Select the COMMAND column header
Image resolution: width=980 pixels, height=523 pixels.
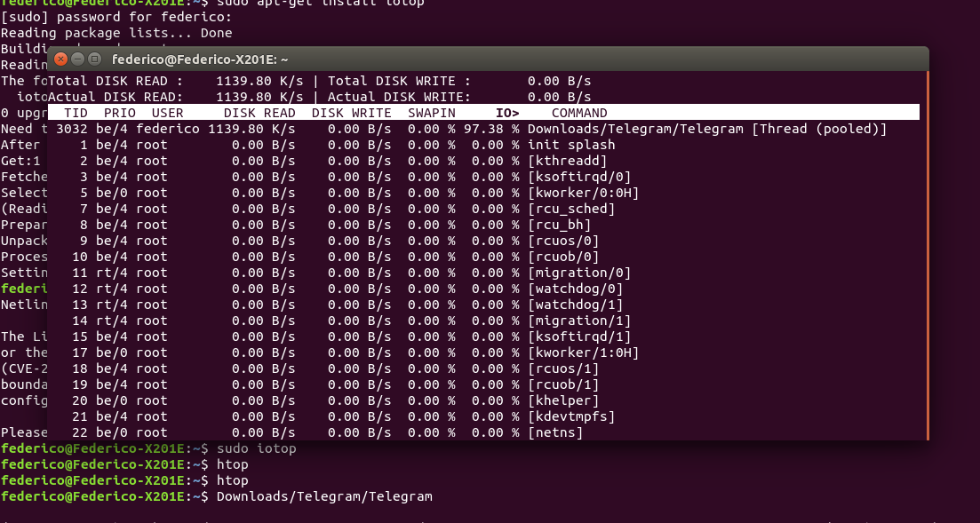click(578, 113)
